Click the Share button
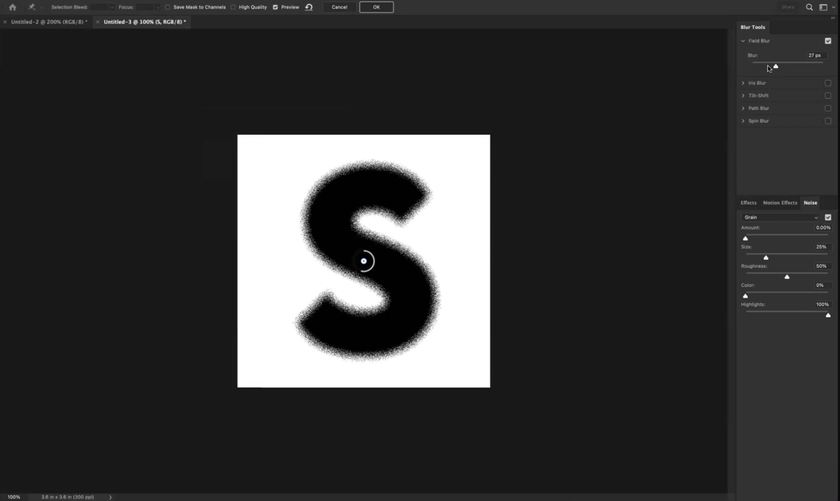The height and width of the screenshot is (501, 840). click(788, 7)
